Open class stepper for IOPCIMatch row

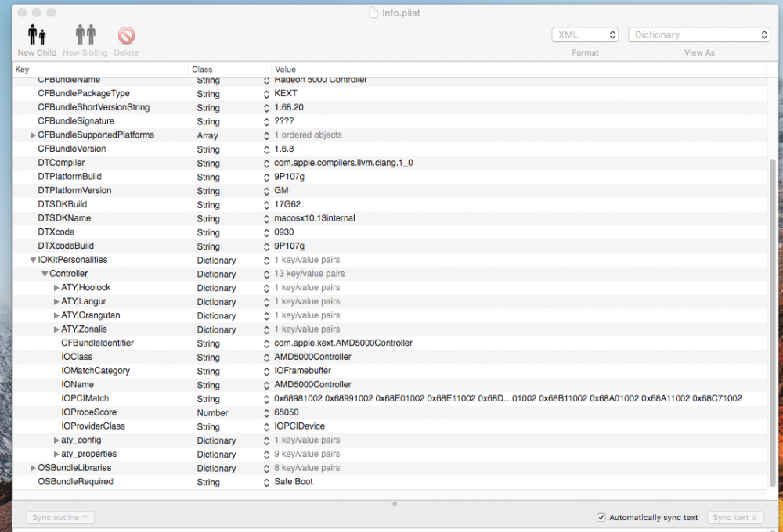click(x=266, y=399)
